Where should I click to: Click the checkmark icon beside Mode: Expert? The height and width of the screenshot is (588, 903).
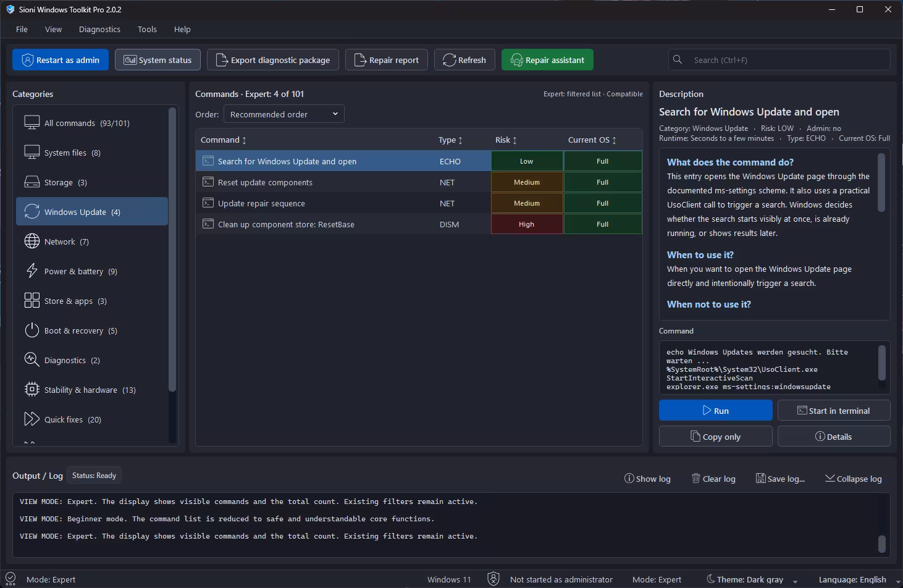coord(10,579)
